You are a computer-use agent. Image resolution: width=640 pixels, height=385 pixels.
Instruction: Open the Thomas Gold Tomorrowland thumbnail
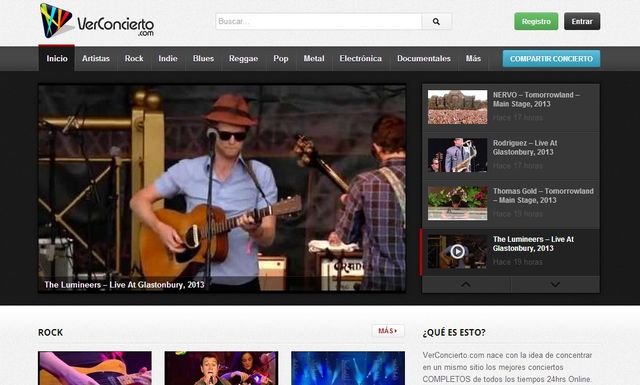coord(457,203)
